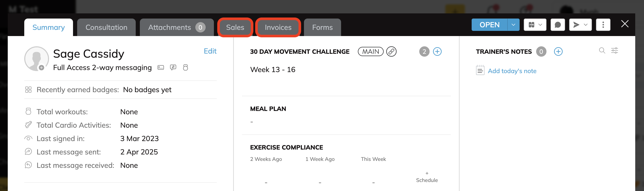Expand the layout view dropdown
The height and width of the screenshot is (191, 644).
[x=535, y=25]
